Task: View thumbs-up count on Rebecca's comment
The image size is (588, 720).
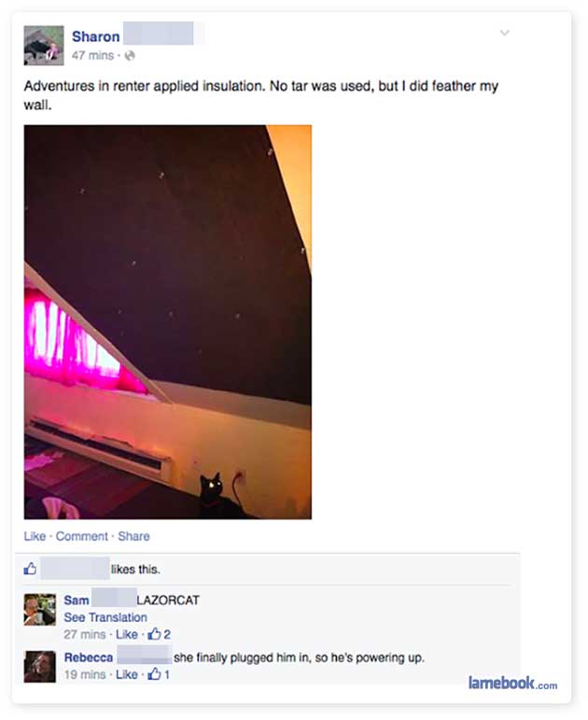Action: click(x=159, y=674)
